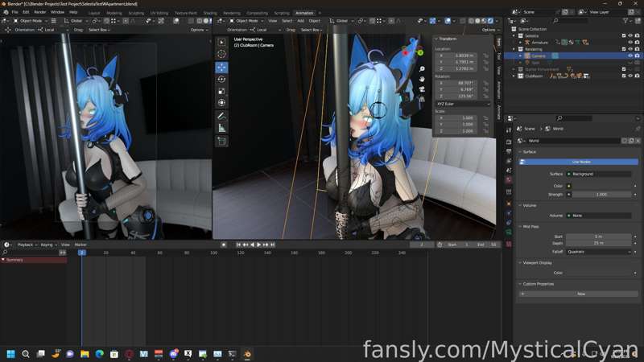644x362 pixels.
Task: Click the zoom magnifier viewport gizmo
Action: point(422,69)
